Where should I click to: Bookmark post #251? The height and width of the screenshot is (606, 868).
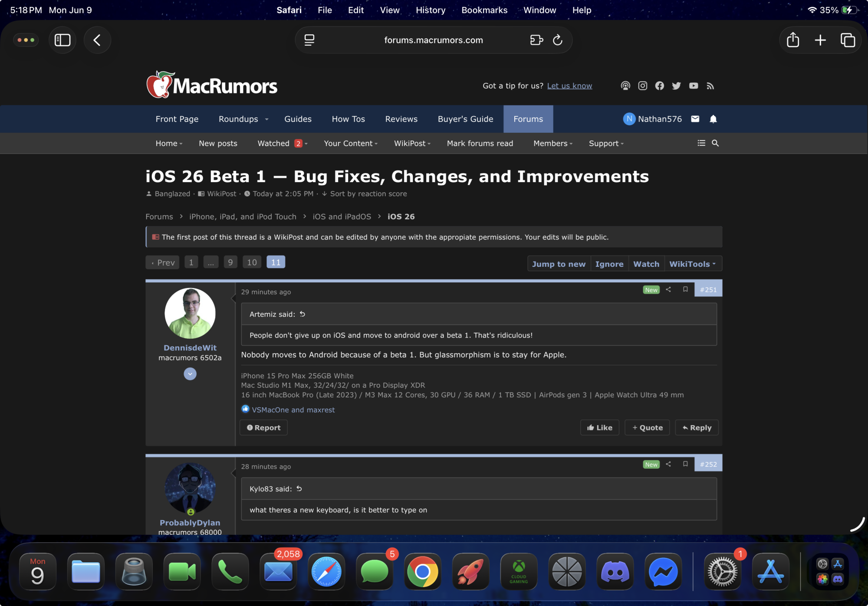(685, 289)
